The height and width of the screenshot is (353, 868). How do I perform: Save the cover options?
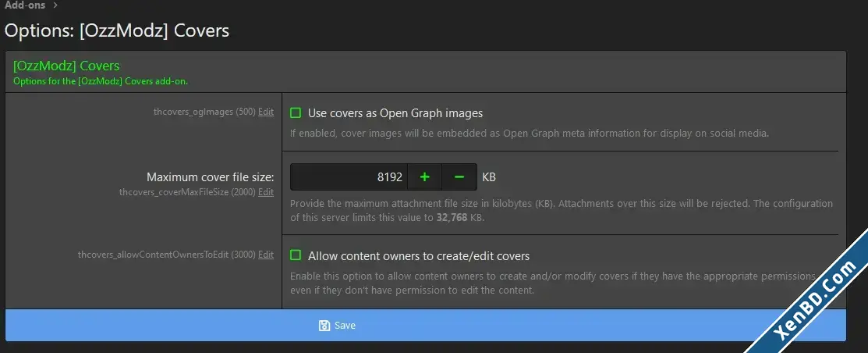point(425,326)
